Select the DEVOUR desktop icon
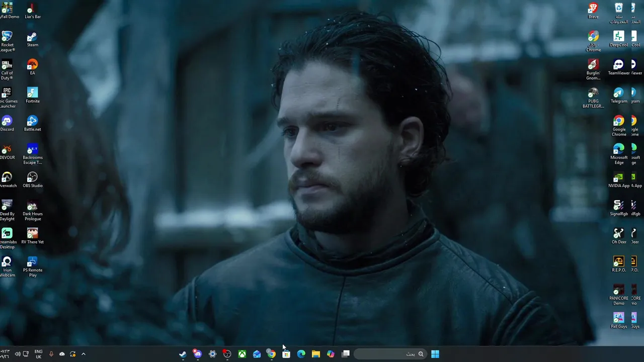 pos(7,152)
